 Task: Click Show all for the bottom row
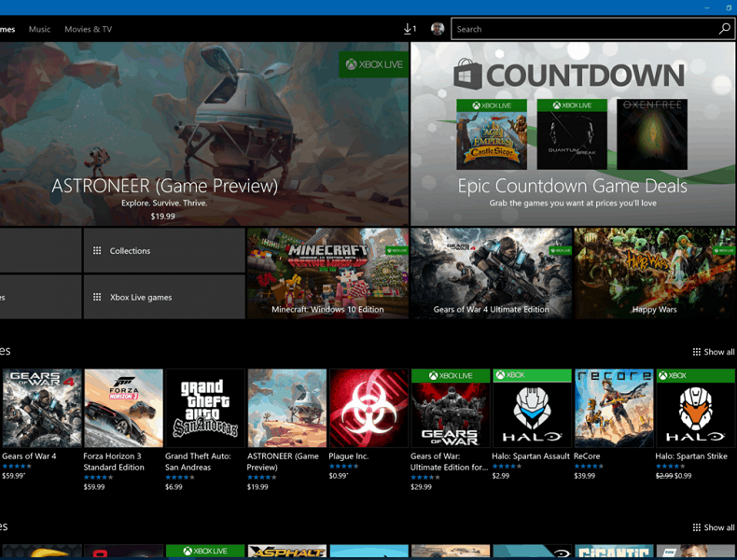point(714,527)
